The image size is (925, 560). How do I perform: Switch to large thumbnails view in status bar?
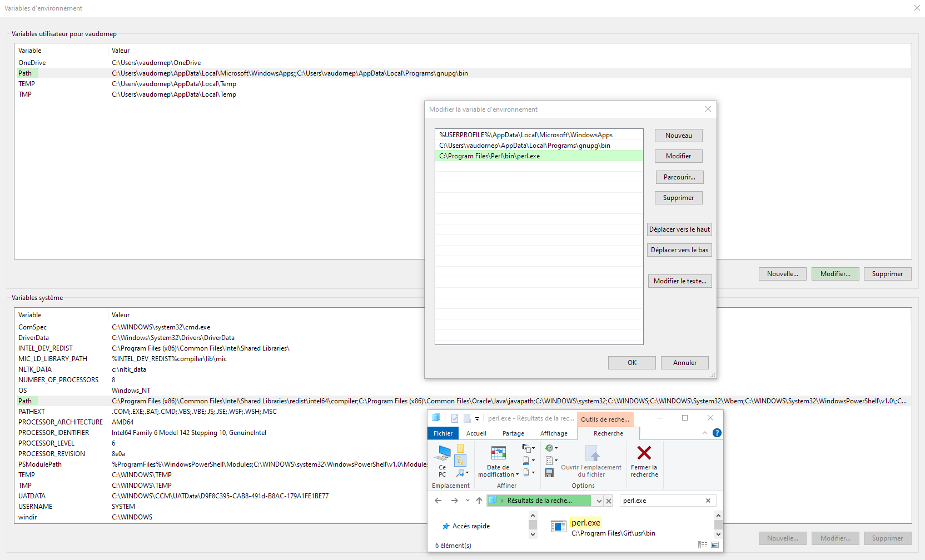[715, 545]
